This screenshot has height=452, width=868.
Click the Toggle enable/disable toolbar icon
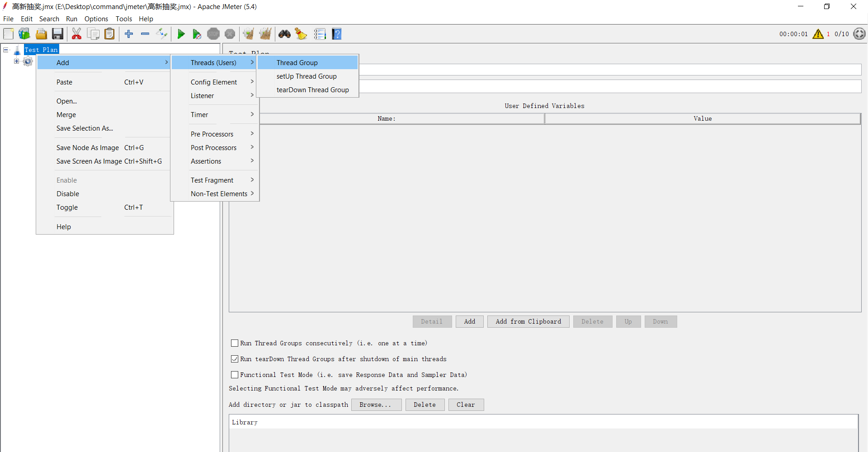[x=161, y=34]
